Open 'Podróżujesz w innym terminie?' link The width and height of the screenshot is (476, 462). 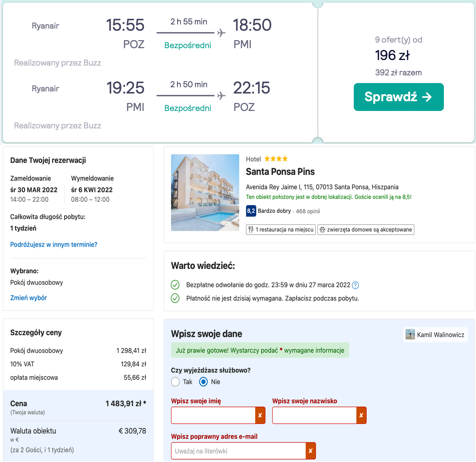click(54, 245)
